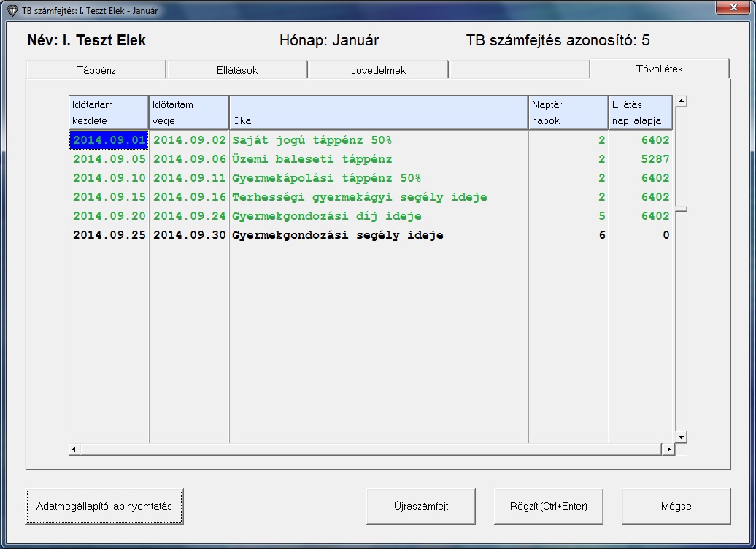
Task: Click the Oka column header
Action: click(378, 112)
